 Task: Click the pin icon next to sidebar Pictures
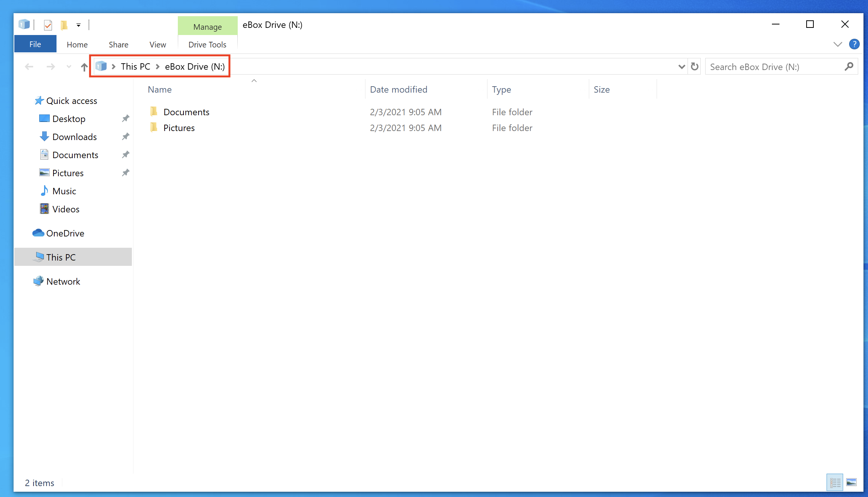click(x=125, y=172)
